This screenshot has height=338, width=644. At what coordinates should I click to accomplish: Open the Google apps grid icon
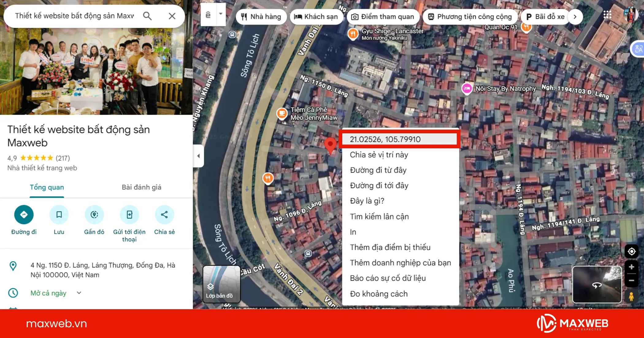tap(607, 15)
